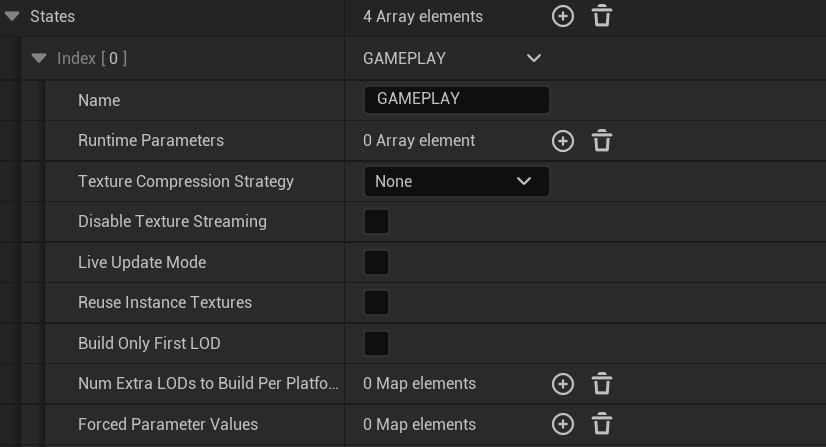
Task: Collapse the States array section
Action: 12,16
